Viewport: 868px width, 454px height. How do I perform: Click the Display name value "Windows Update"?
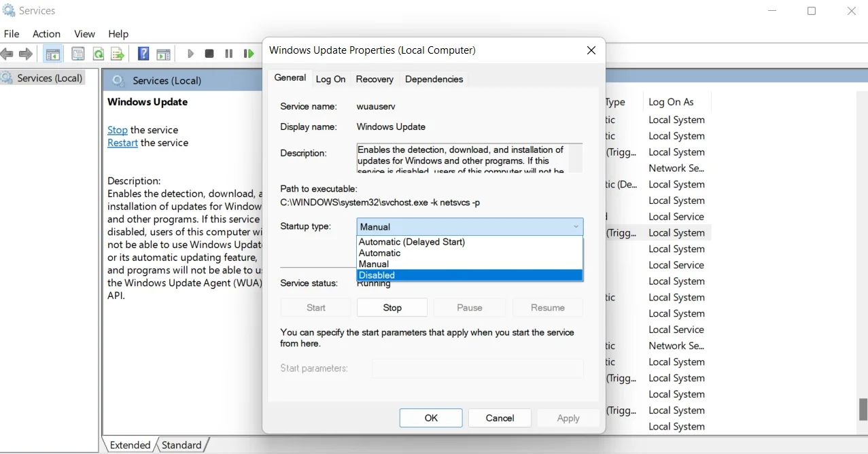(x=391, y=127)
